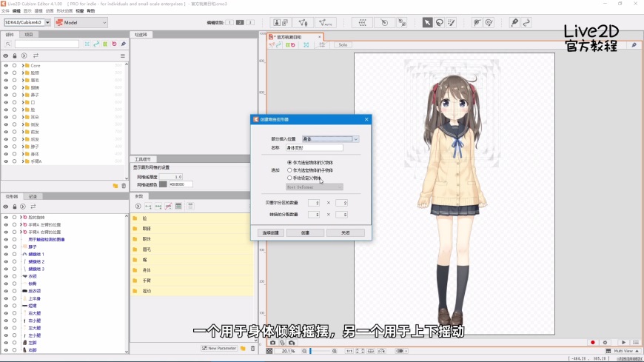This screenshot has height=362, width=644.
Task: Toggle visibility eye of Core folder
Action: [6, 65]
